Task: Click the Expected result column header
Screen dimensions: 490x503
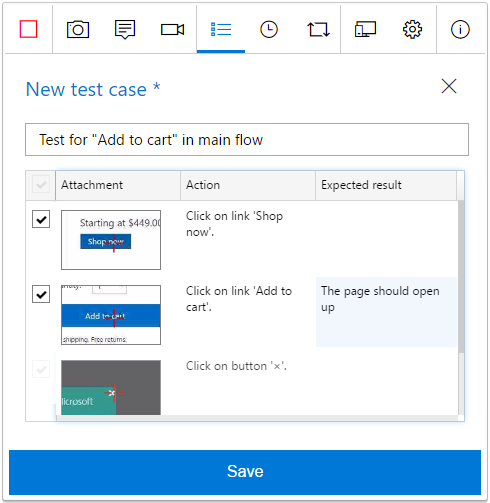Action: [386, 185]
